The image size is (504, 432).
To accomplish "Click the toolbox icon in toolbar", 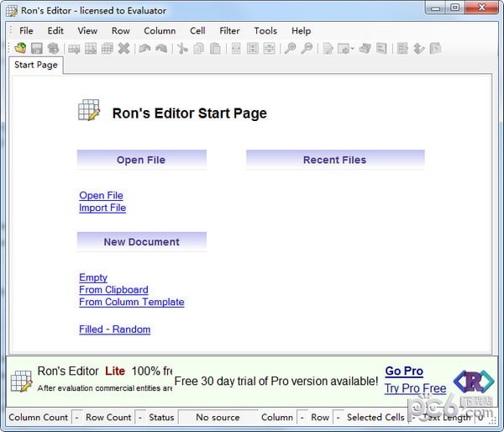I will pos(365,49).
